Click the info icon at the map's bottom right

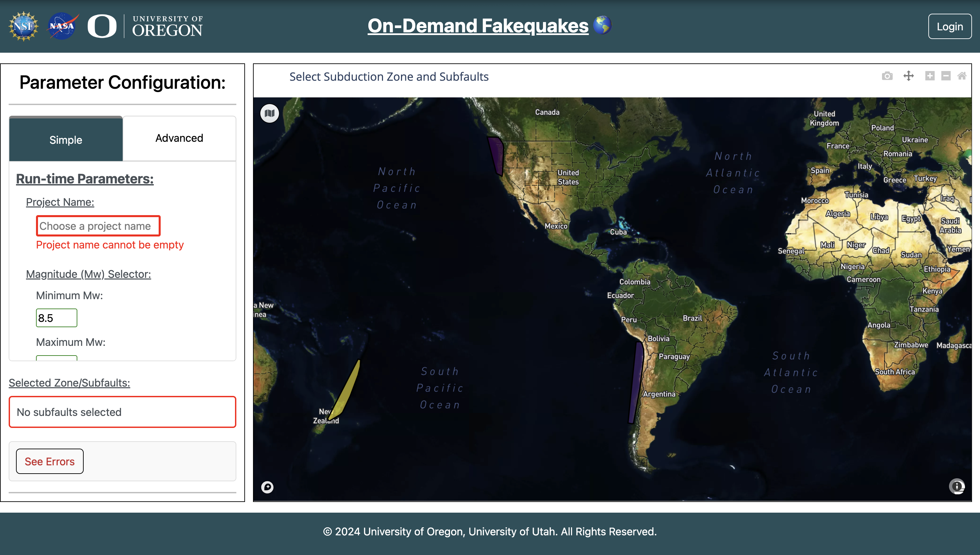pos(956,486)
